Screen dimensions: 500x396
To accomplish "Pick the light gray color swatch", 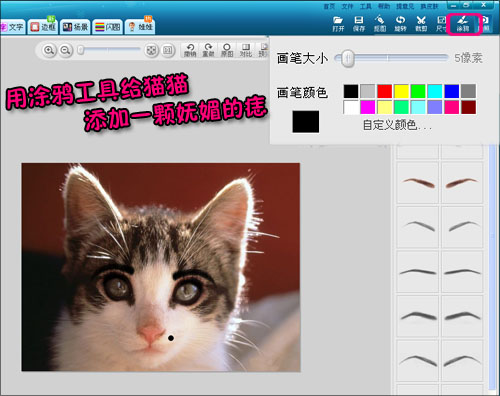I will [368, 91].
